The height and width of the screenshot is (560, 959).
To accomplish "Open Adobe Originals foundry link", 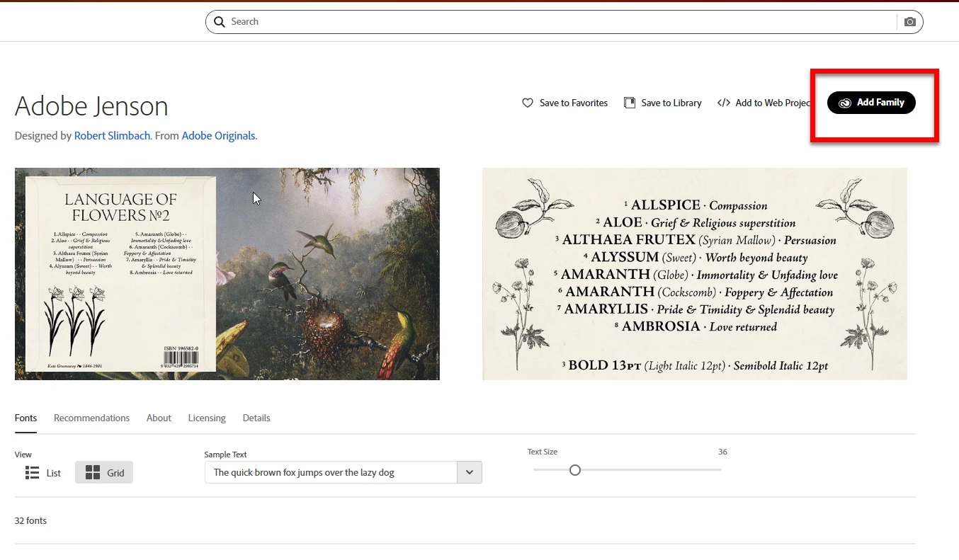I will tap(218, 135).
